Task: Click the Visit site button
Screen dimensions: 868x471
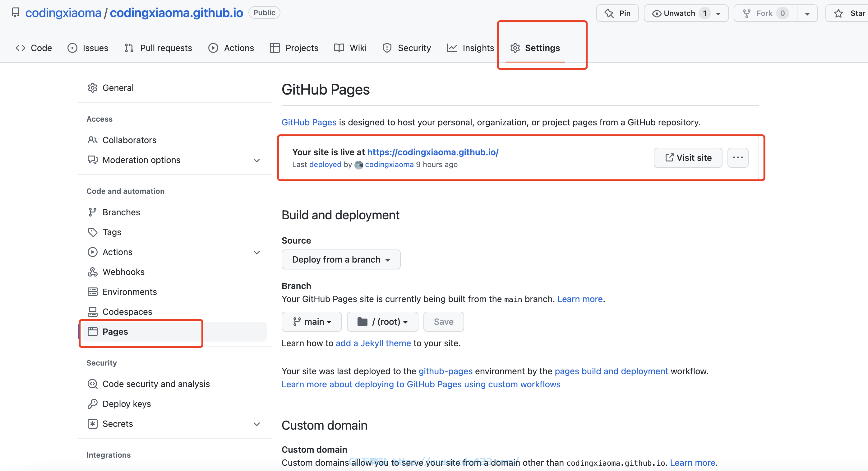Action: [x=688, y=157]
